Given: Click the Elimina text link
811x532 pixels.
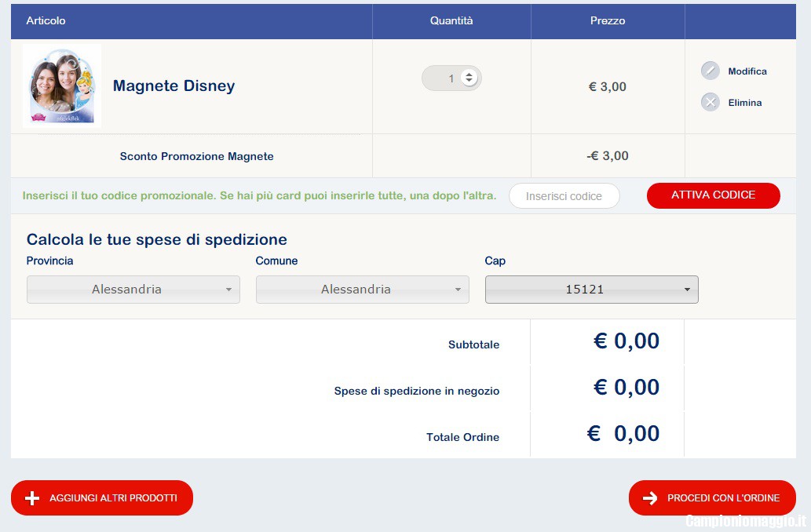Looking at the screenshot, I should point(744,103).
